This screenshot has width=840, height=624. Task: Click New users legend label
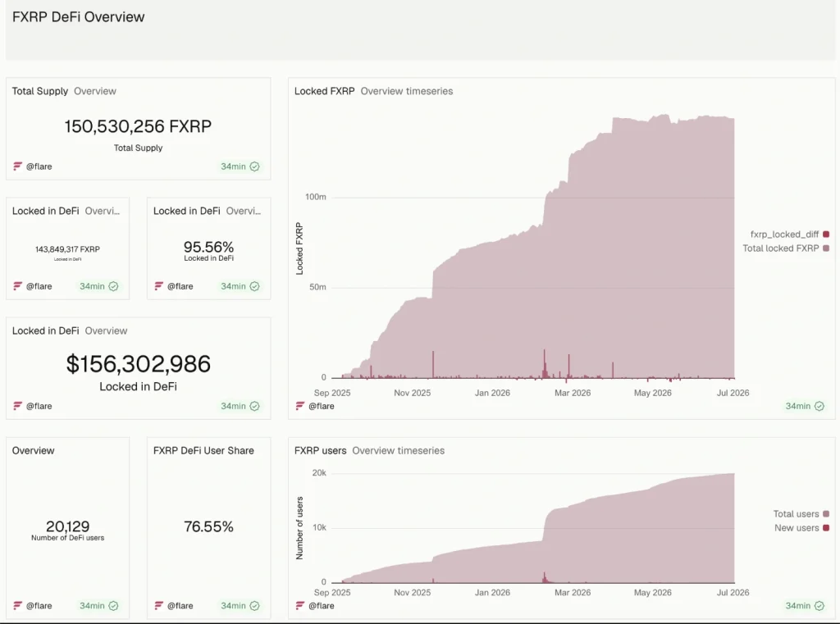coord(797,527)
